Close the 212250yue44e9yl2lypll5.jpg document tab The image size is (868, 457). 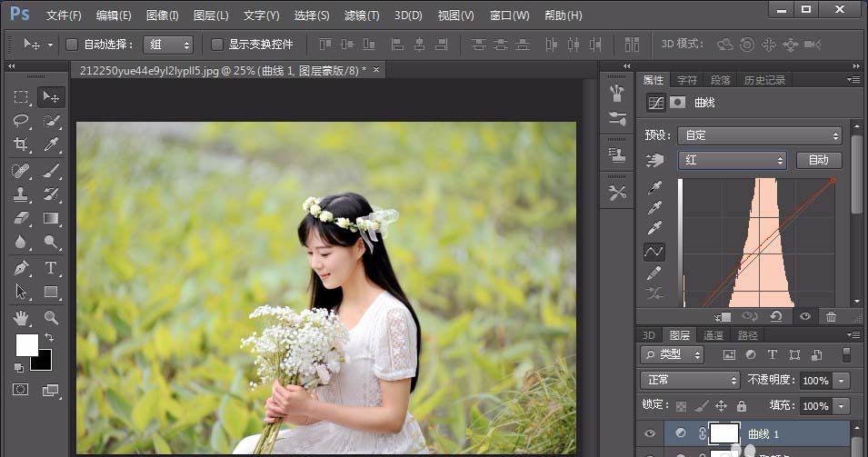376,70
